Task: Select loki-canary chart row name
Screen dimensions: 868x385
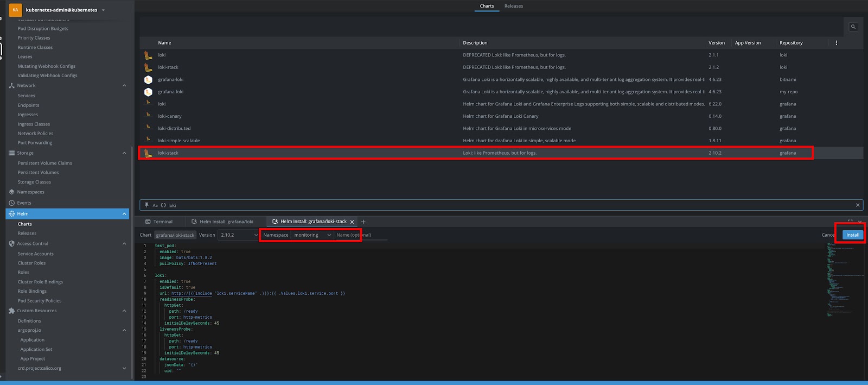Action: pos(170,116)
